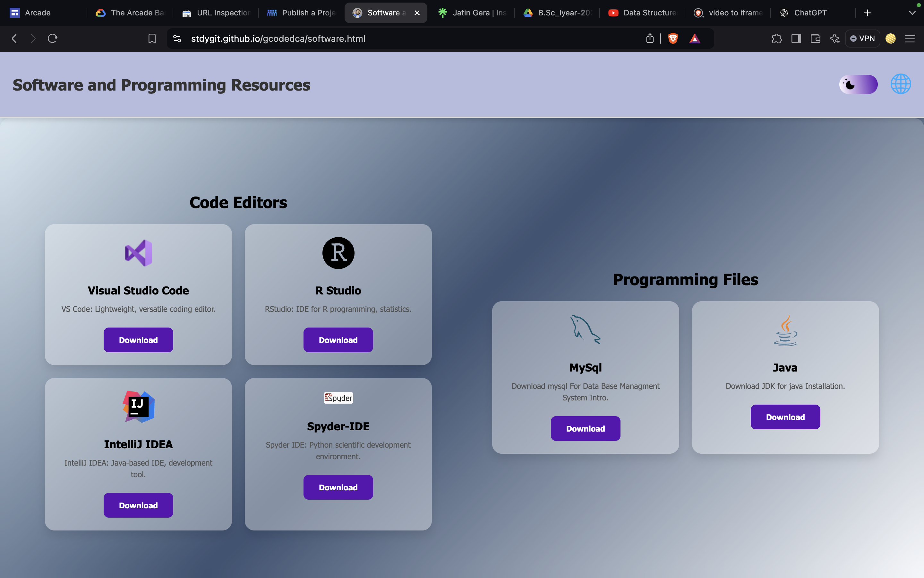Download R Studio
This screenshot has height=578, width=924.
pyautogui.click(x=338, y=340)
